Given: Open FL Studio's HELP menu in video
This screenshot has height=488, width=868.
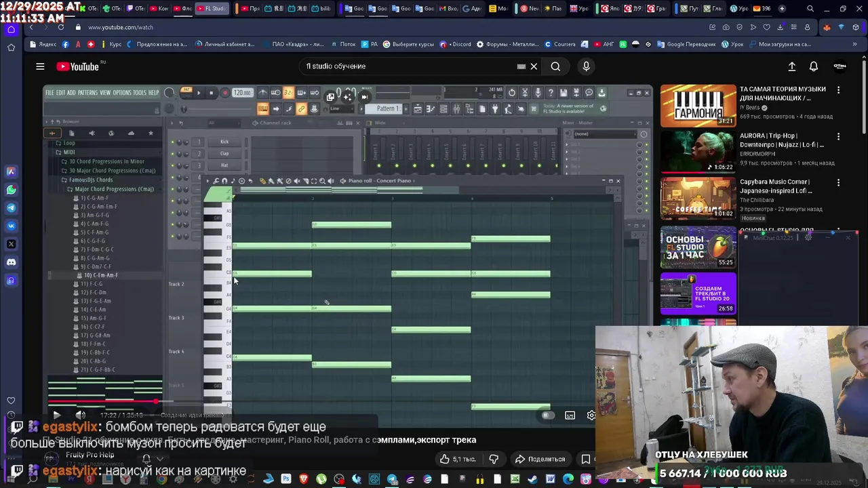Looking at the screenshot, I should click(x=153, y=93).
